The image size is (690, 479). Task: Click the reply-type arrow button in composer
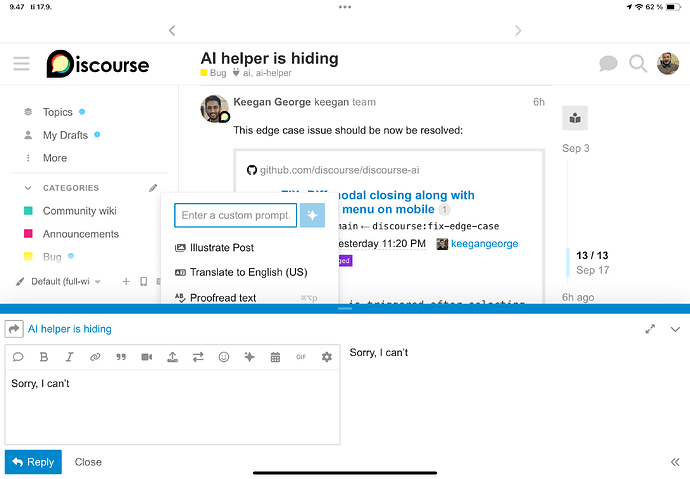click(x=14, y=329)
